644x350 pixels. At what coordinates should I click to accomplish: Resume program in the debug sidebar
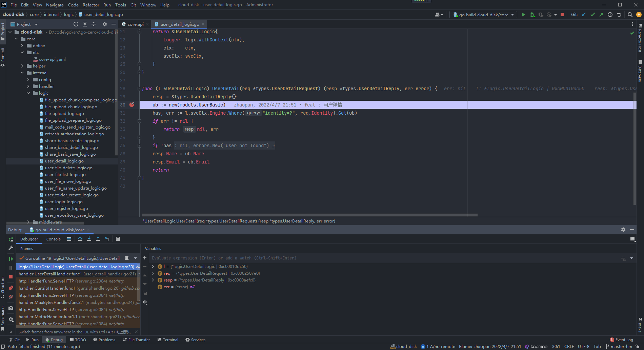tap(11, 259)
